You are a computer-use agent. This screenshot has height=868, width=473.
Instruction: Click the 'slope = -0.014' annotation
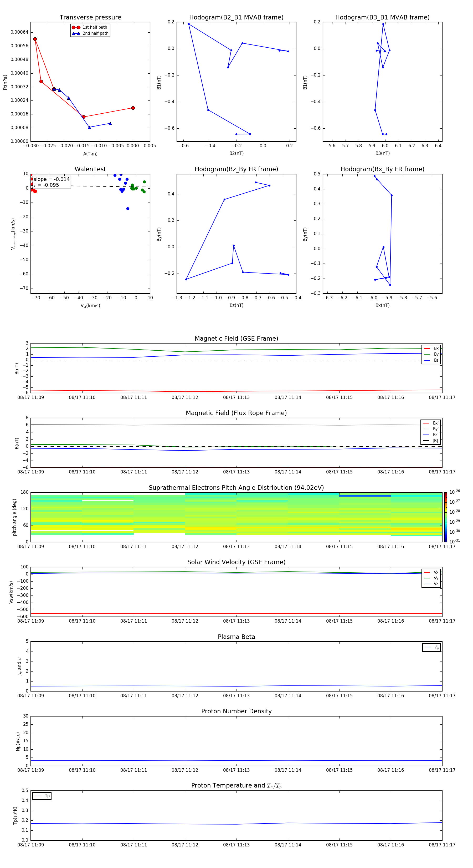pyautogui.click(x=52, y=179)
